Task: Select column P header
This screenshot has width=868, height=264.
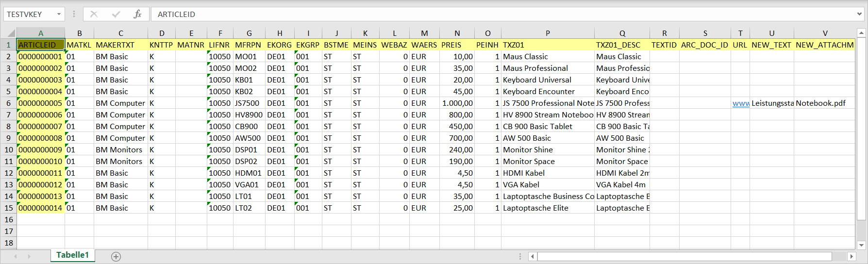Action: click(547, 33)
